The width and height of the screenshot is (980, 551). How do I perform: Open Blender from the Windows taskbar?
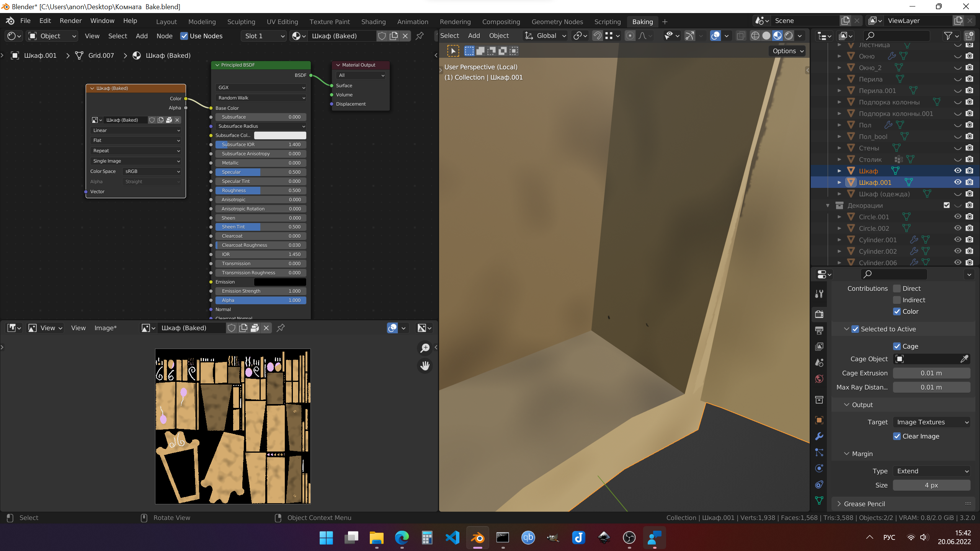point(477,538)
